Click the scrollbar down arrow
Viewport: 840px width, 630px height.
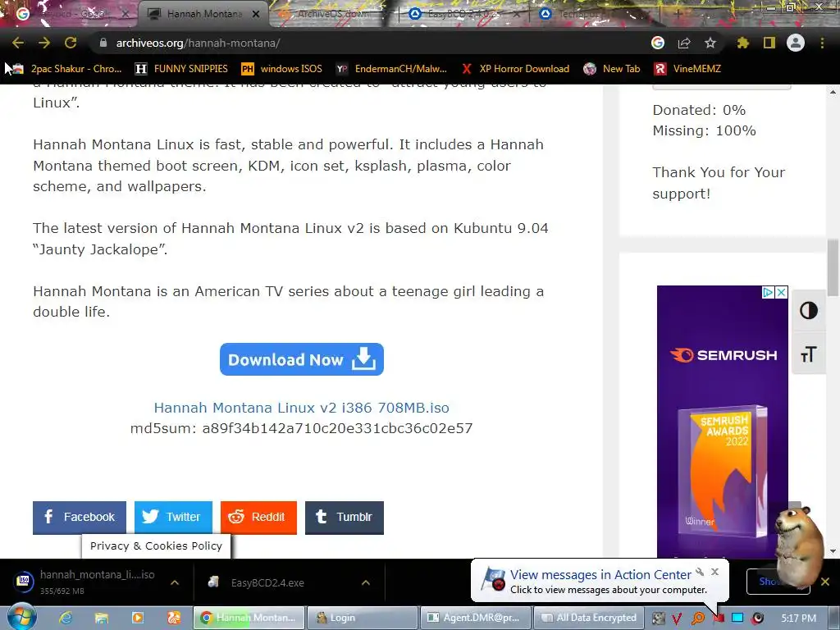pos(833,550)
